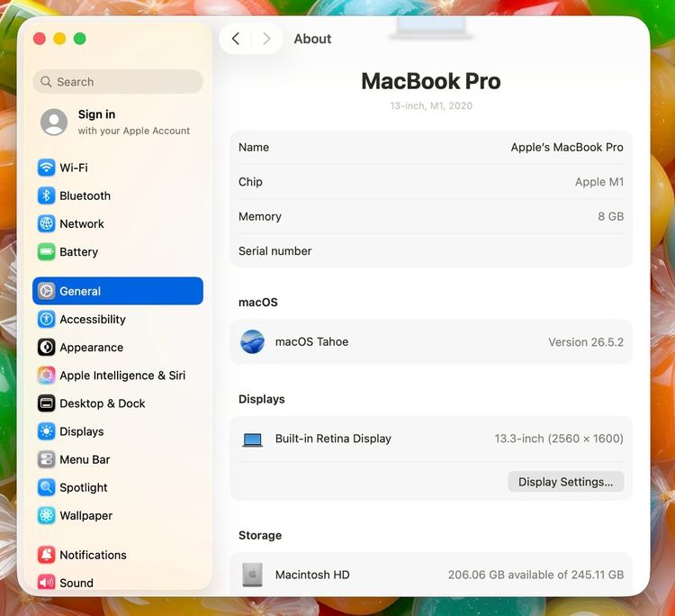The width and height of the screenshot is (675, 616).
Task: Go back with the left chevron
Action: (236, 39)
